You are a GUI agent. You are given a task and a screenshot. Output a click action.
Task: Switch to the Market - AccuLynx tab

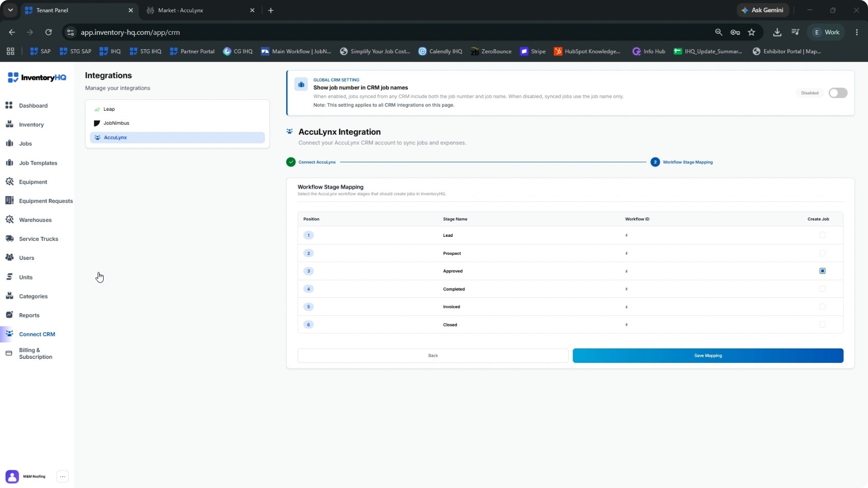pyautogui.click(x=200, y=10)
